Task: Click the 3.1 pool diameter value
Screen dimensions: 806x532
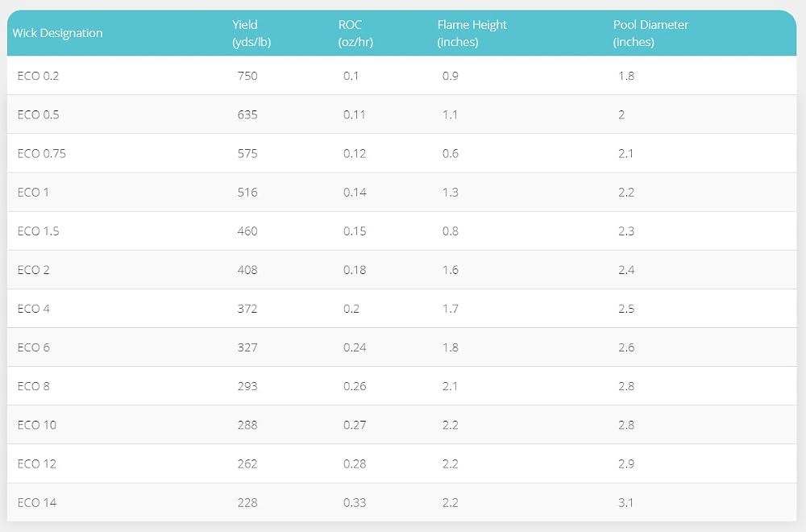Action: click(625, 503)
